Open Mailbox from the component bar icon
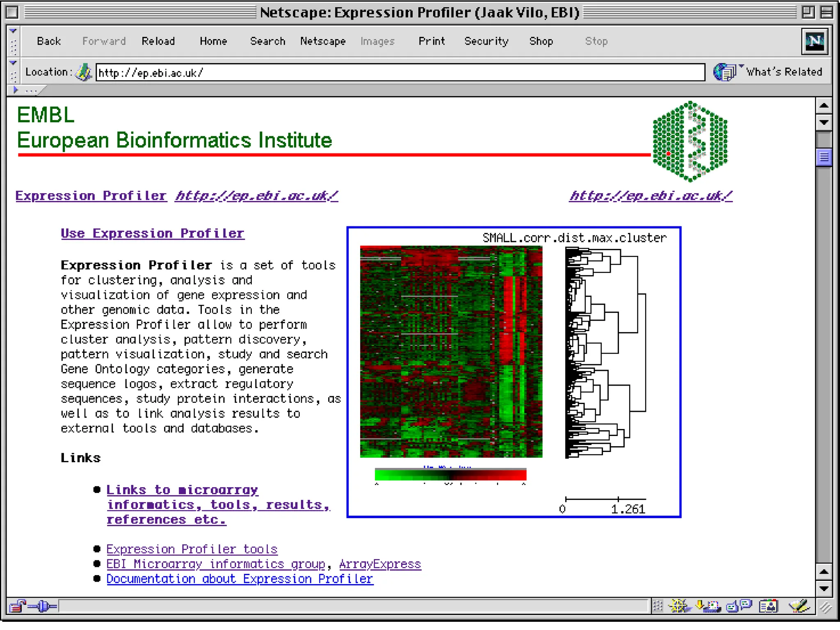Image resolution: width=840 pixels, height=630 pixels. click(709, 606)
